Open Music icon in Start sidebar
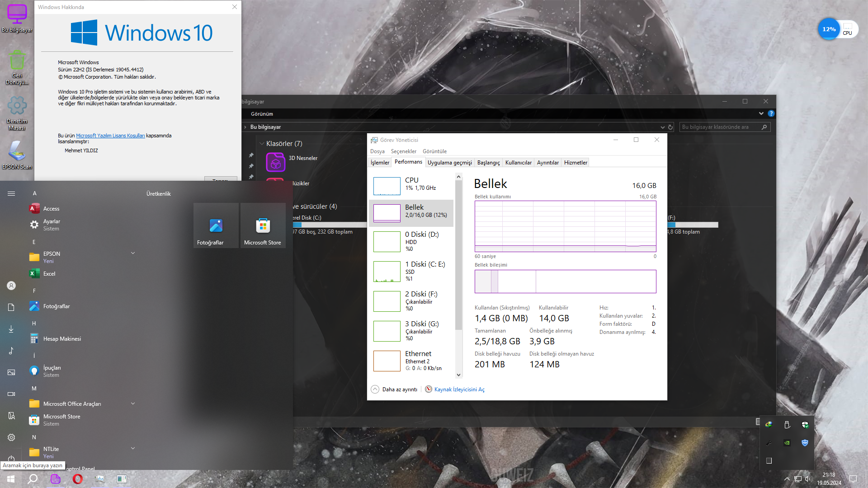This screenshot has width=868, height=488. coord(11,351)
